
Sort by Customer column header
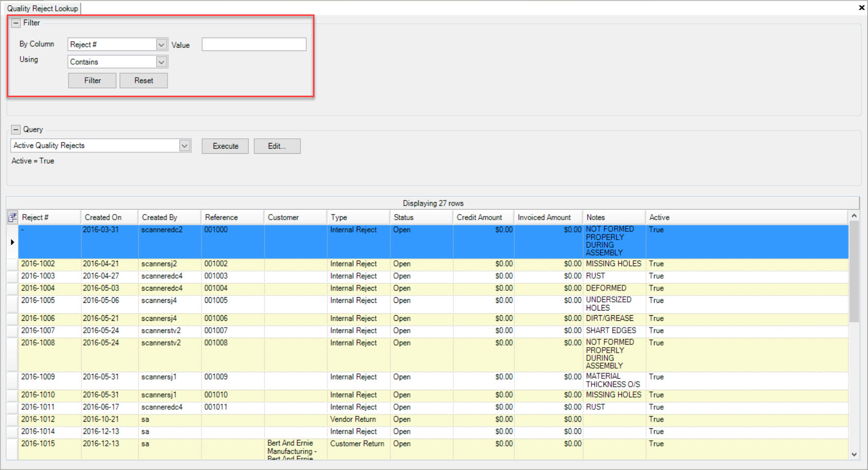296,218
